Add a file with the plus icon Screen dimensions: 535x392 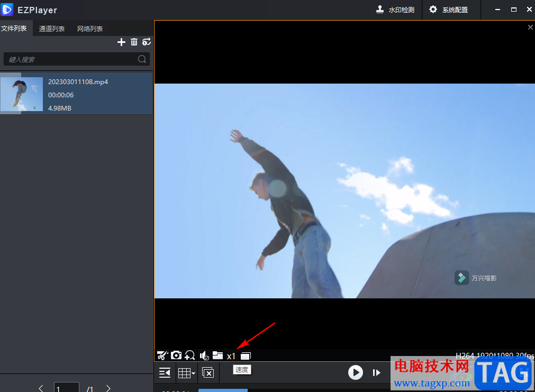[121, 42]
